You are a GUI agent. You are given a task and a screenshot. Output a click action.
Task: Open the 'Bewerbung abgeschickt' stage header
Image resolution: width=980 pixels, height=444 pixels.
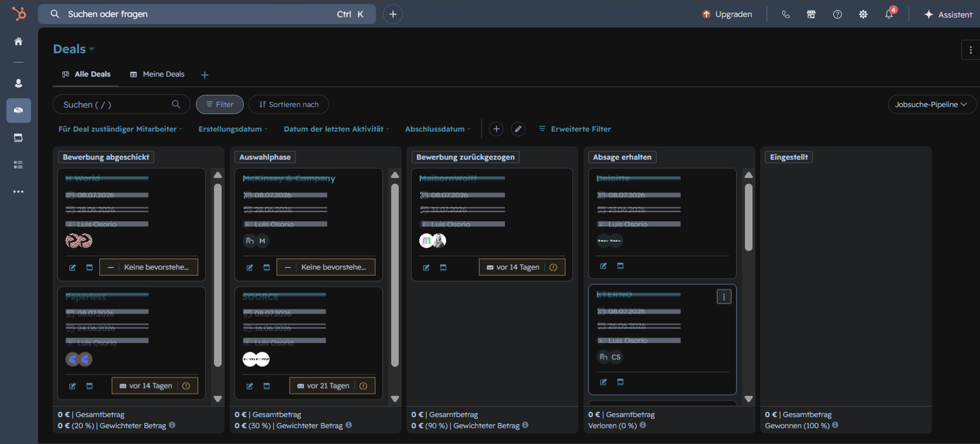(x=106, y=157)
